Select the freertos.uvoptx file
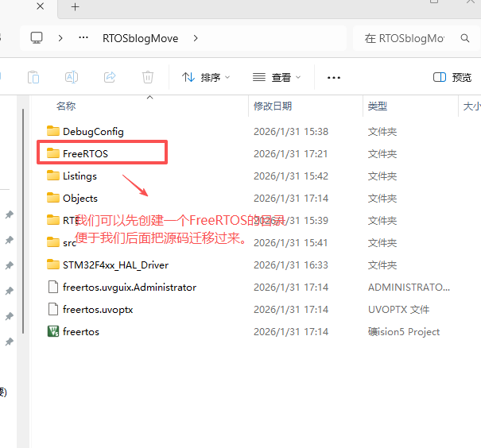This screenshot has height=448, width=481. point(97,309)
